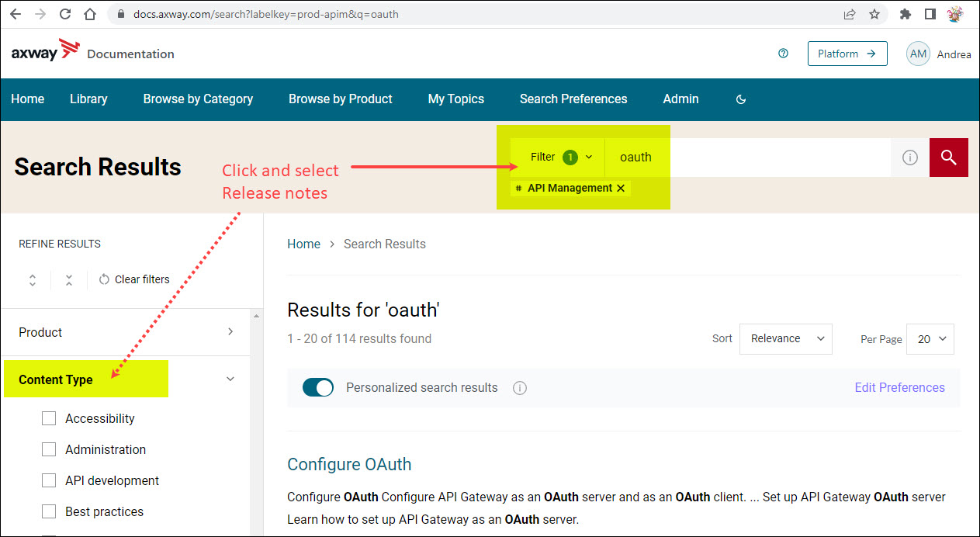Check the Accessibility content type
Screen dimensions: 980x537
[49, 418]
